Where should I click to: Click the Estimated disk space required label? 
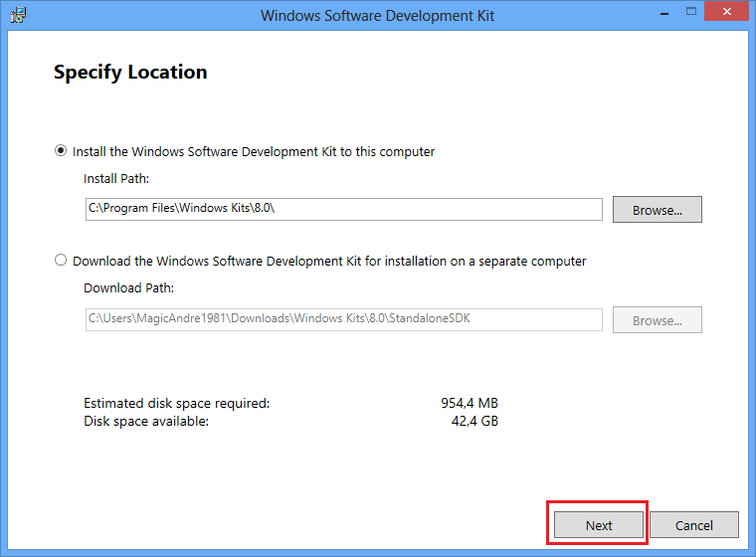pyautogui.click(x=176, y=403)
